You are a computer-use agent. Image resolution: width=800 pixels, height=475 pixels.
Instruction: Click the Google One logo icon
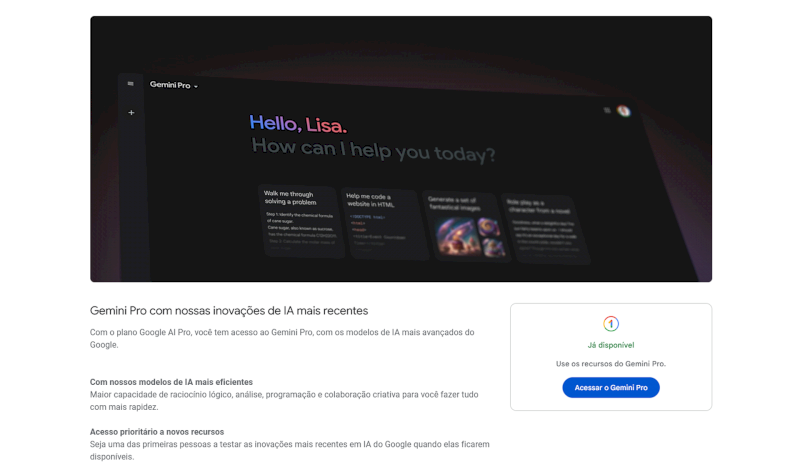tap(611, 323)
